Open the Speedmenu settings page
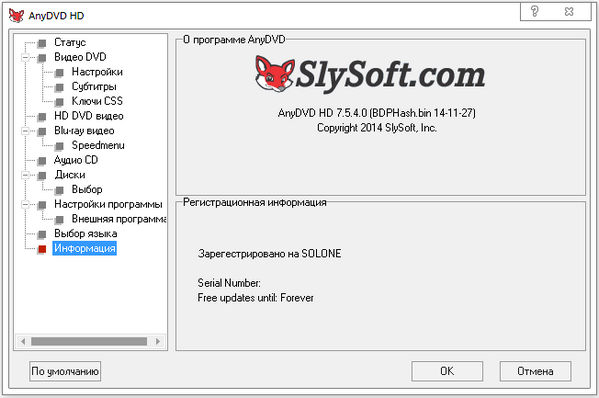This screenshot has width=599, height=398. pos(98,146)
